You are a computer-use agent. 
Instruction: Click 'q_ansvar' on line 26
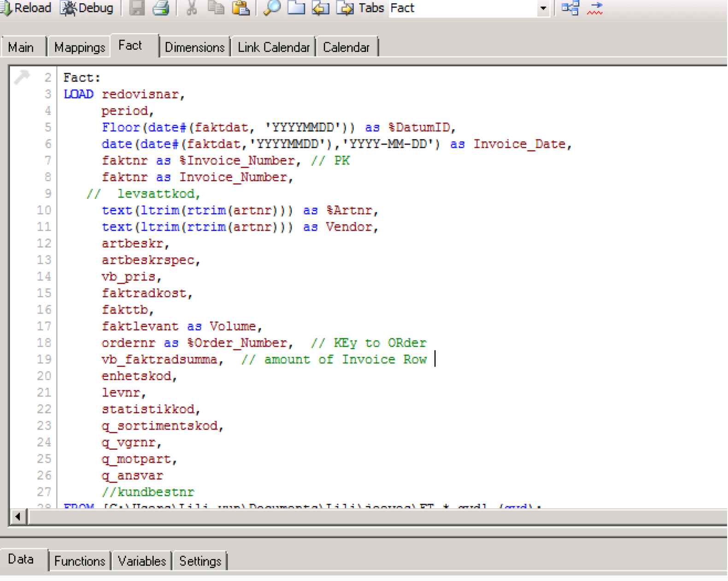132,476
